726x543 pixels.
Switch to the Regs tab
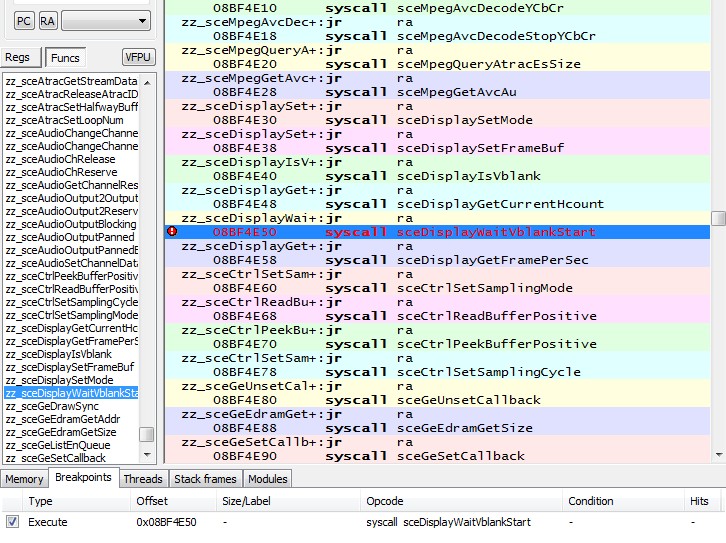pyautogui.click(x=18, y=58)
